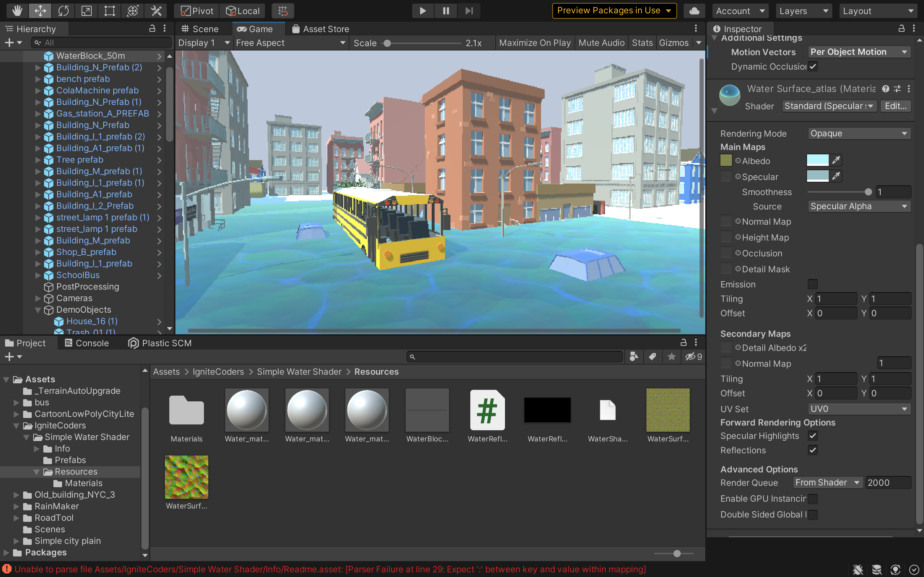Click the Step frame button
Image resolution: width=924 pixels, height=577 pixels.
point(469,11)
